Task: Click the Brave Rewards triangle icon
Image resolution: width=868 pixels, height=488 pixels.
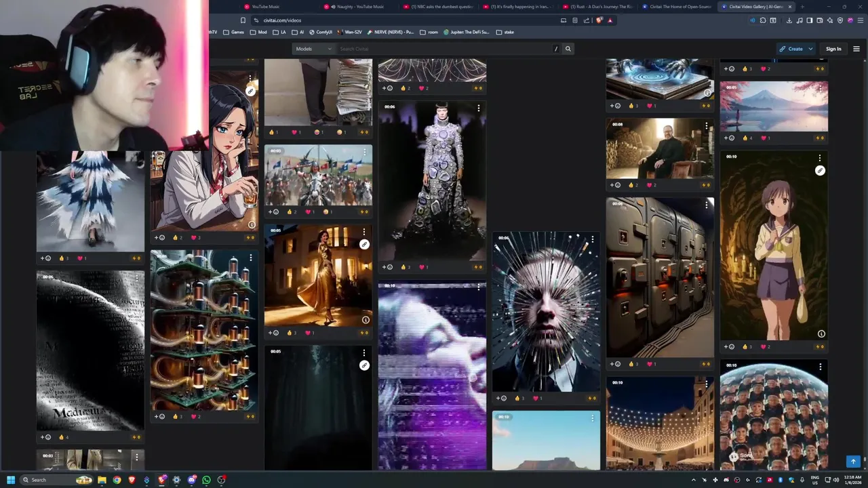Action: tap(610, 20)
